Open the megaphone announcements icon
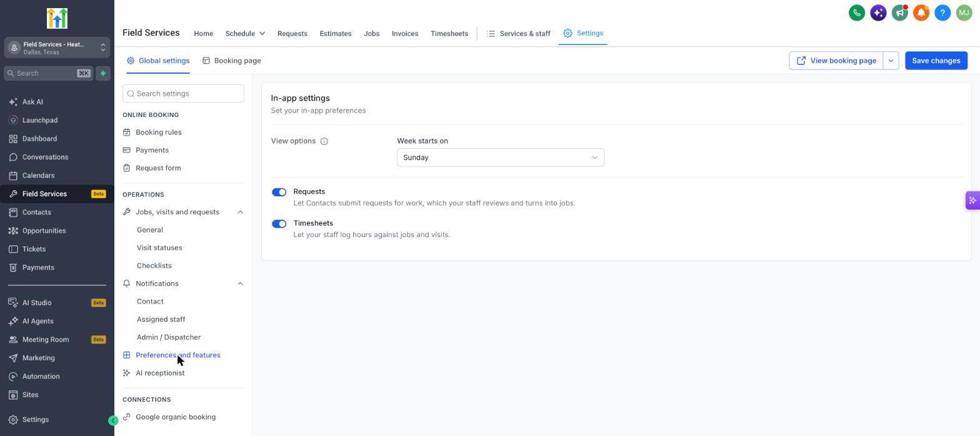 tap(899, 13)
